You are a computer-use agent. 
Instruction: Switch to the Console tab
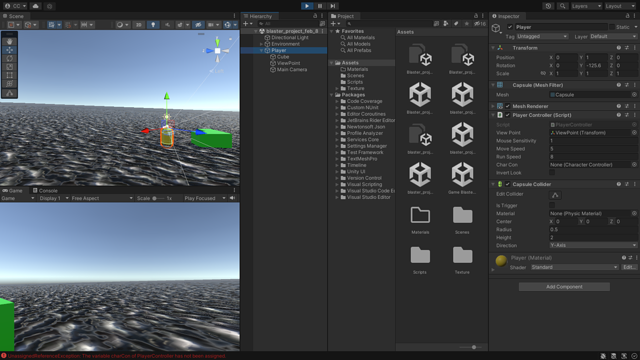(45, 191)
